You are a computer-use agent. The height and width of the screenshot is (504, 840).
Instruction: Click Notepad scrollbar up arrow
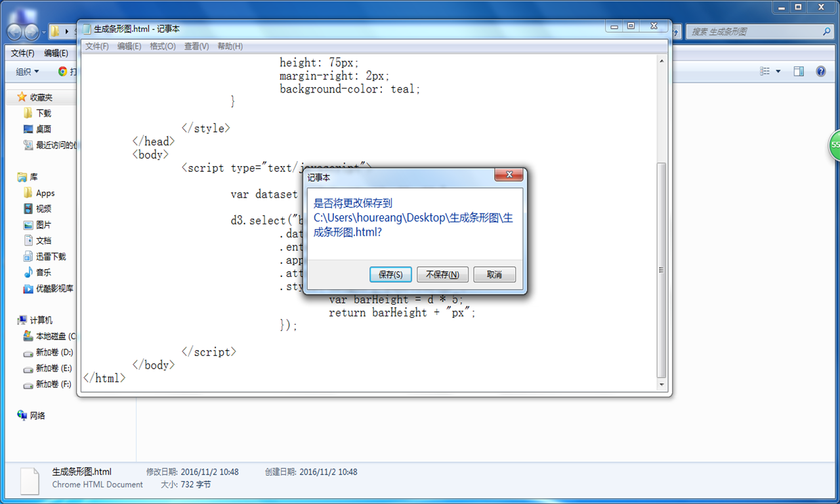[661, 61]
